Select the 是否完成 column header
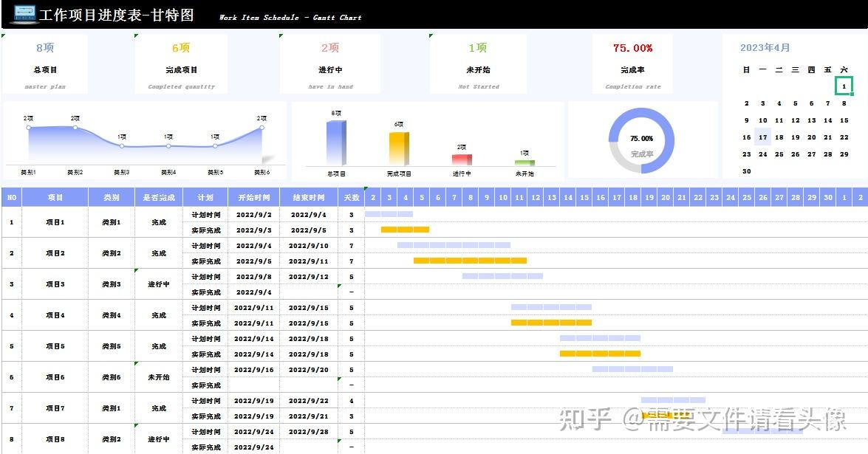The width and height of the screenshot is (868, 454). coord(159,197)
